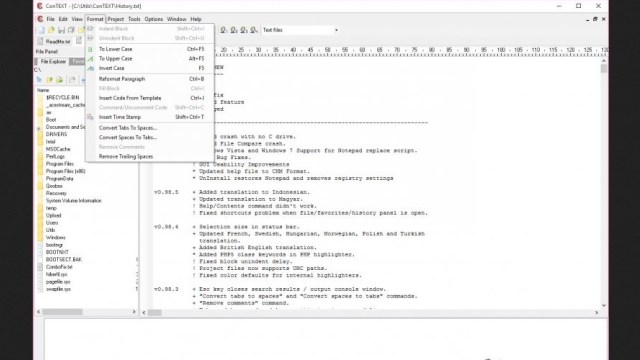The image size is (640, 360).
Task: Run user command 2 toolbar icon
Action: coord(234,30)
